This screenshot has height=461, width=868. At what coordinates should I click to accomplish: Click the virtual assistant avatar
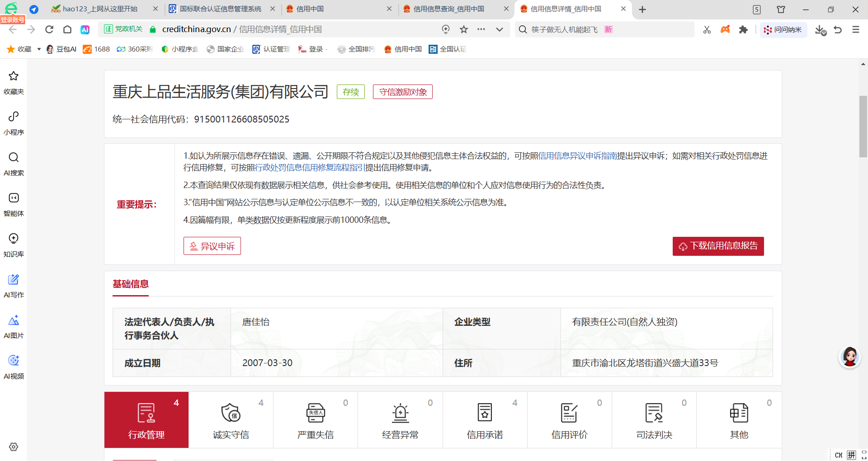click(849, 357)
